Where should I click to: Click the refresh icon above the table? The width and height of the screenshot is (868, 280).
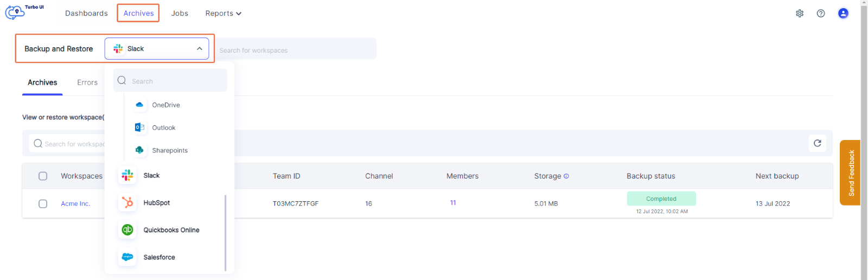point(818,143)
